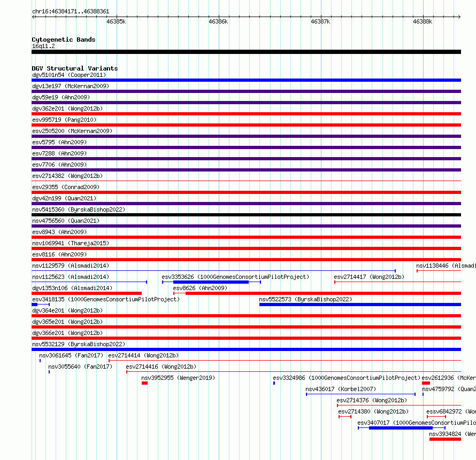476x460 pixels.
Task: Click the 16q11.2 band label
Action: point(43,46)
